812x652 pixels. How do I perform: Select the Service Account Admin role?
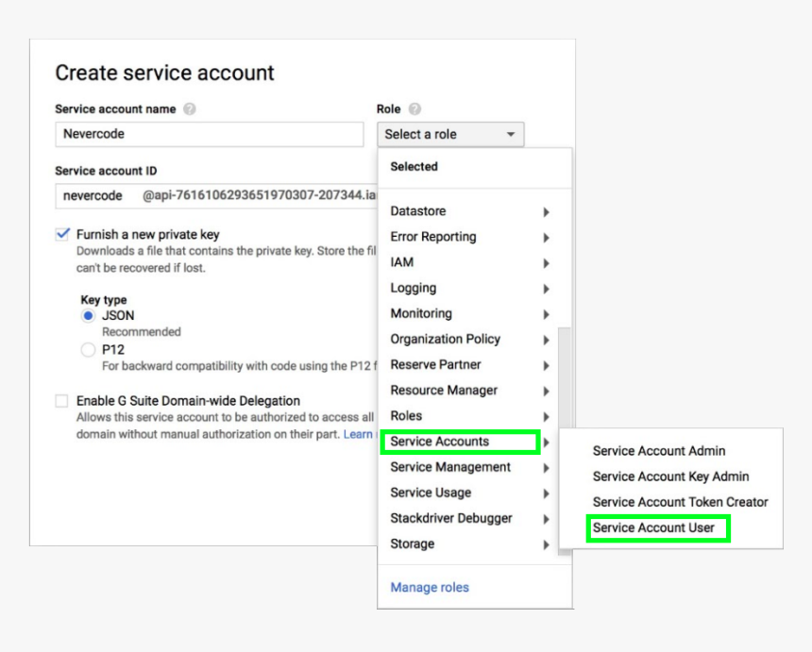pyautogui.click(x=659, y=451)
